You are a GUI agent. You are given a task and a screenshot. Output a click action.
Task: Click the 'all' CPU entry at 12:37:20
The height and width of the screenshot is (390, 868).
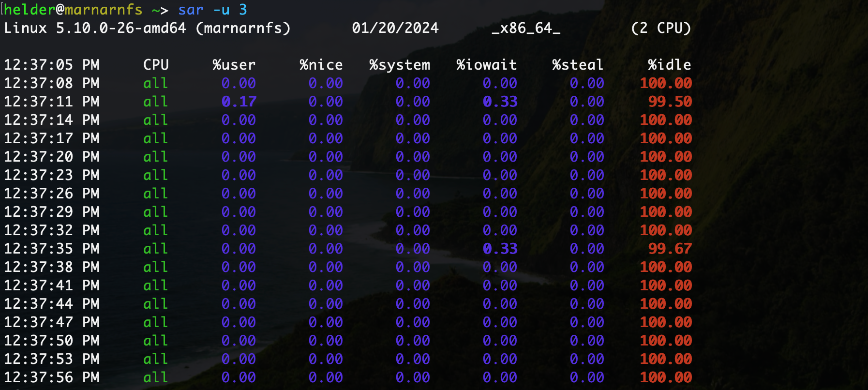point(155,157)
